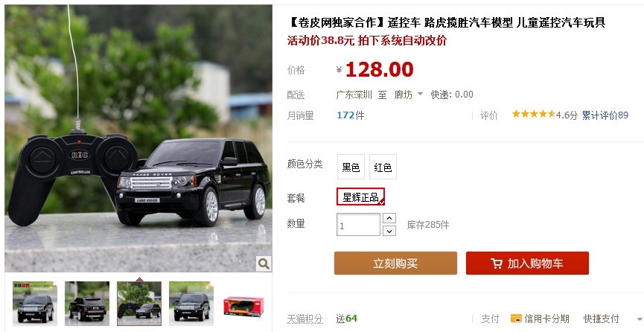View first thumbnail of front car view

click(x=35, y=303)
